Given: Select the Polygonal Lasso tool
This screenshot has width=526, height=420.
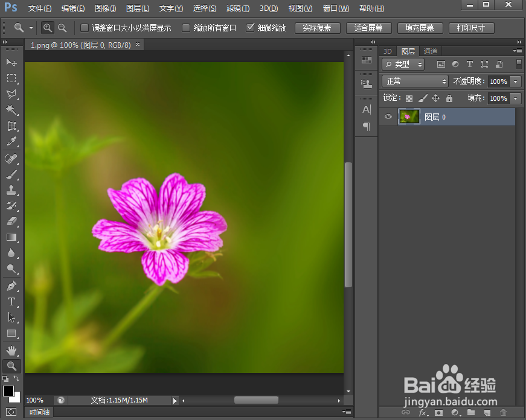Looking at the screenshot, I should [11, 94].
